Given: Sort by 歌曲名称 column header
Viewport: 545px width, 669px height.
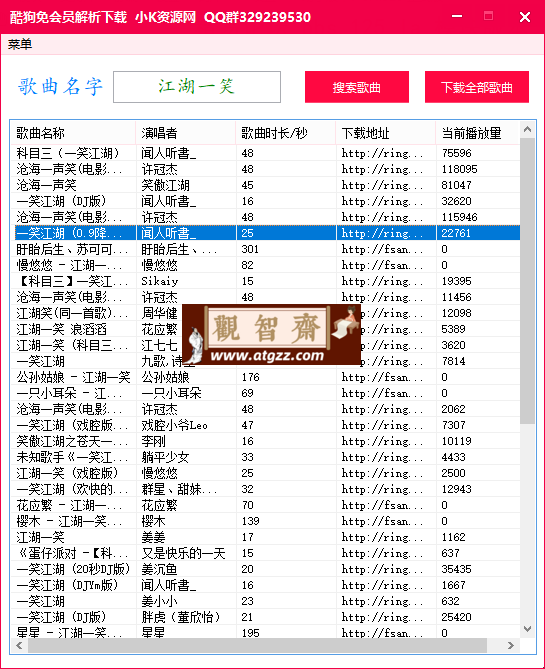Looking at the screenshot, I should 73,133.
